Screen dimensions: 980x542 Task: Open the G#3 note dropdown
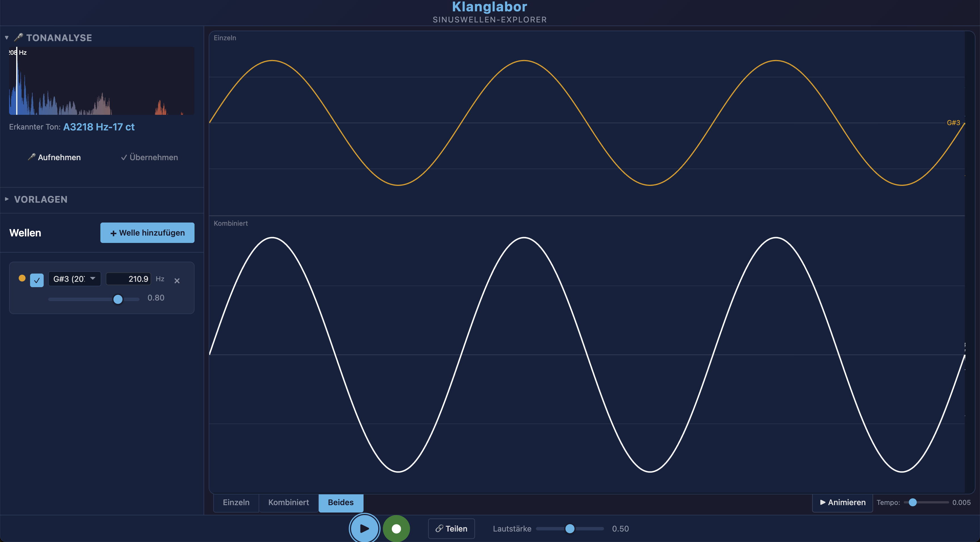pos(75,279)
